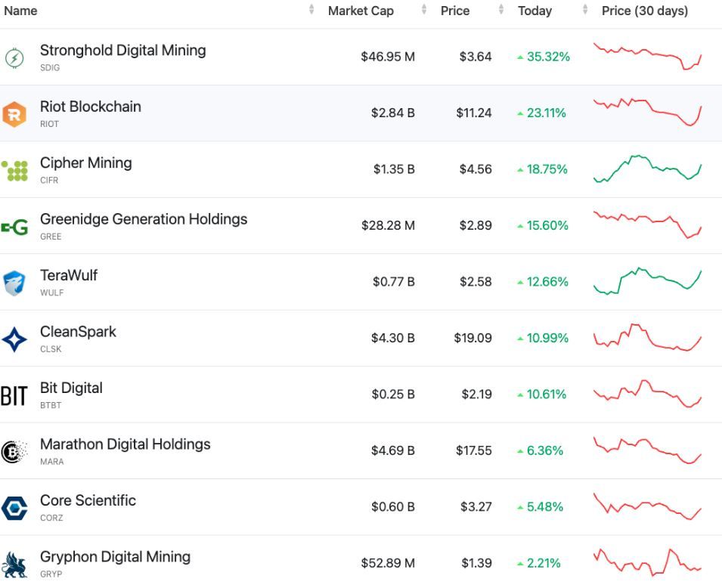
Task: Click the $46.95 M market cap value
Action: (388, 57)
